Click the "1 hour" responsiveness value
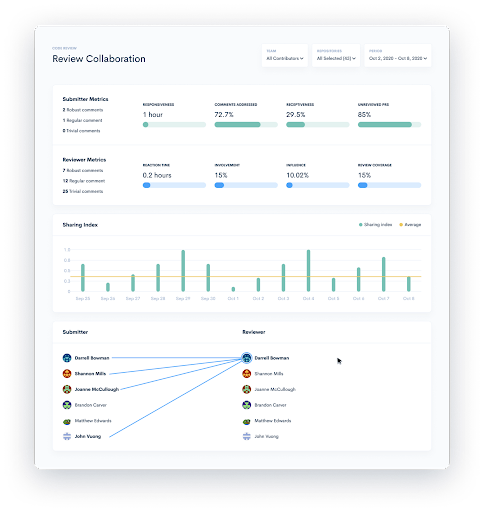 pos(153,115)
